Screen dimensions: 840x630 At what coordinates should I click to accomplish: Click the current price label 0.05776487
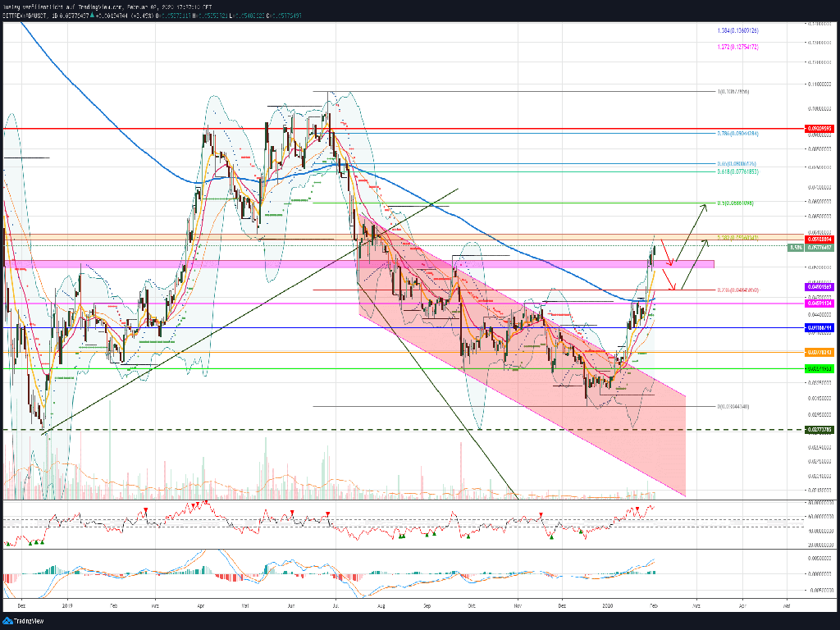pos(818,247)
